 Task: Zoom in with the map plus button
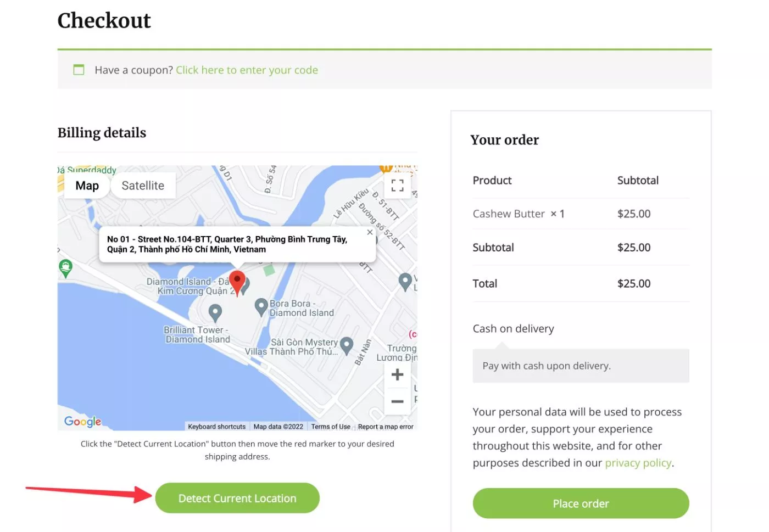397,375
